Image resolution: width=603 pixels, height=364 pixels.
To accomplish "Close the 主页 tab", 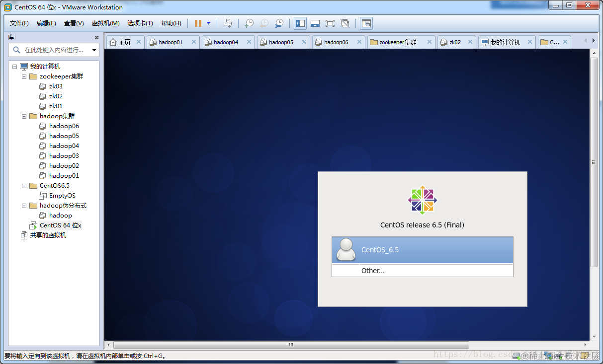I will coord(139,42).
